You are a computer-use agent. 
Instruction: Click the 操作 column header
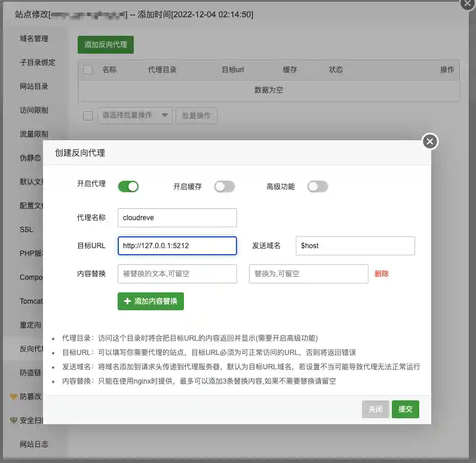(447, 70)
